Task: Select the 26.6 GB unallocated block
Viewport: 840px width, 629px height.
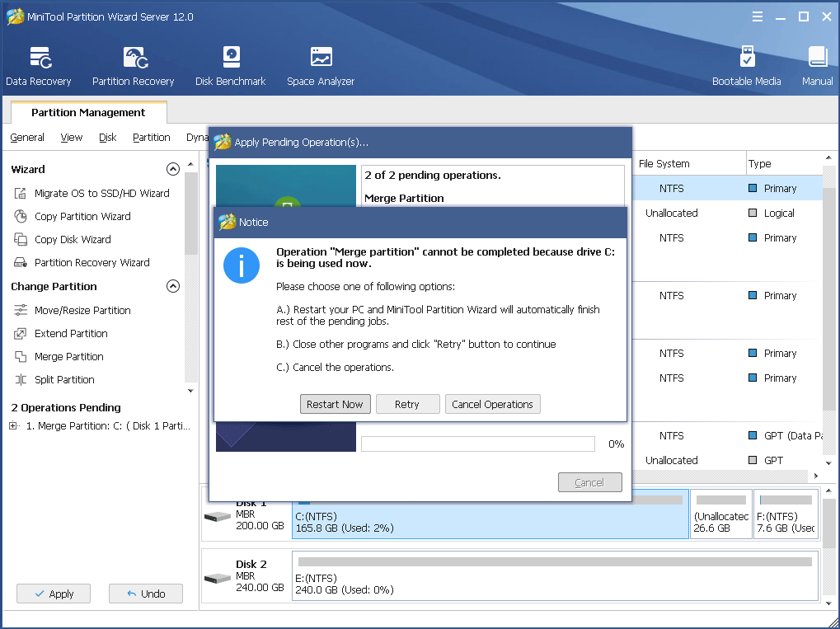Action: click(721, 514)
